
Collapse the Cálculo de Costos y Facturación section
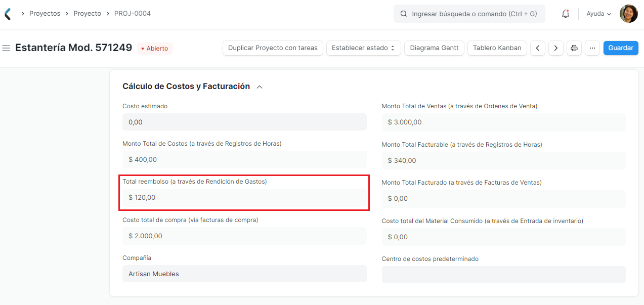(x=260, y=86)
